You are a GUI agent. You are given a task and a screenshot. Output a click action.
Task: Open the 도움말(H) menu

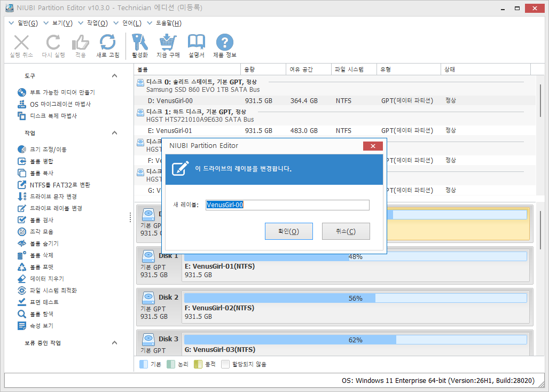164,23
